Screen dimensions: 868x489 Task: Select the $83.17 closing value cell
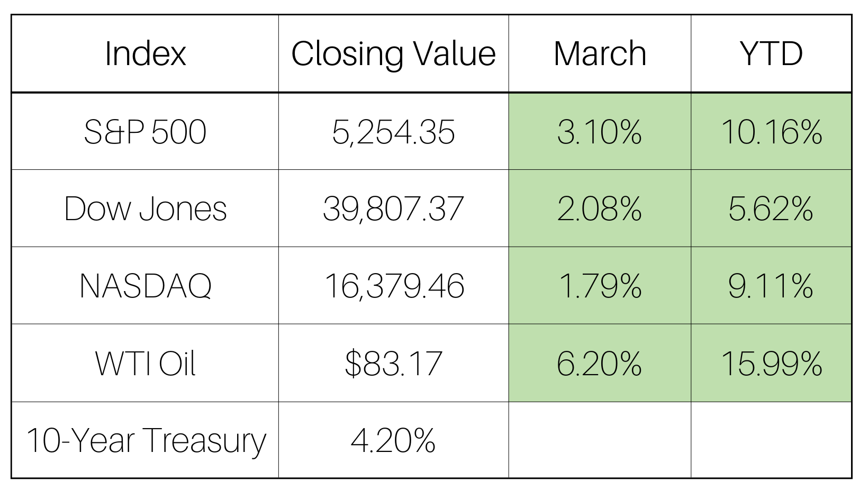tap(393, 364)
